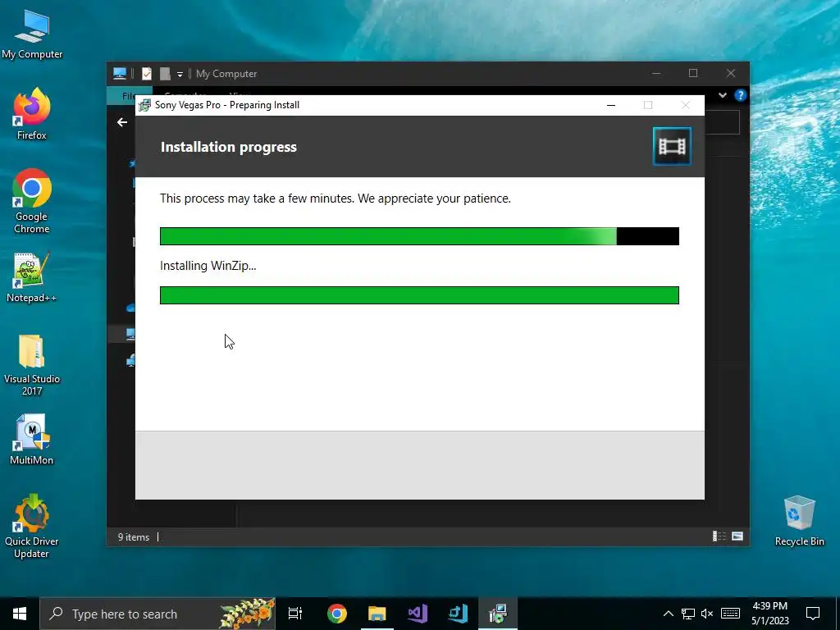Minimize the Sony Vegas Pro installer

click(610, 105)
